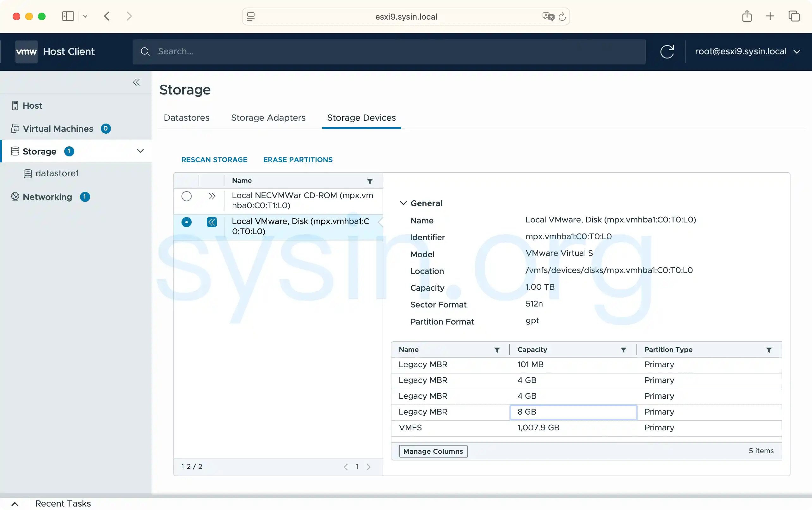The height and width of the screenshot is (510, 812).
Task: Click the Local NECVMWar CD-ROM device name
Action: pyautogui.click(x=303, y=200)
